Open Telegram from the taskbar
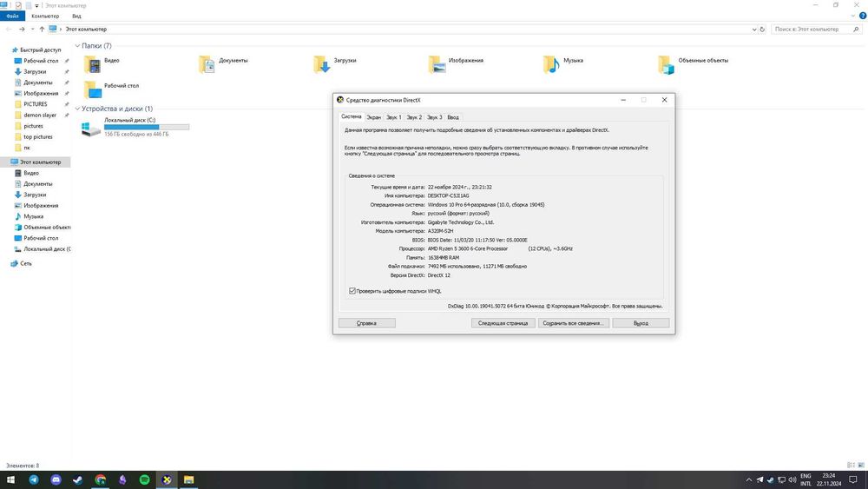This screenshot has height=489, width=868. [34, 479]
